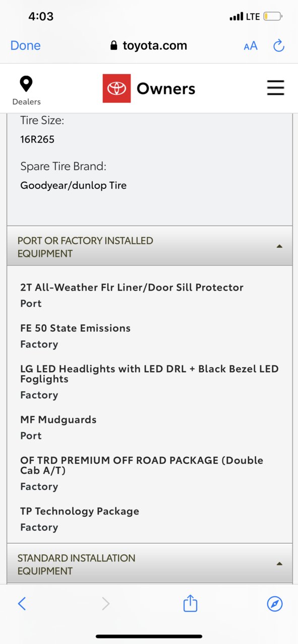Tap the padlock icon in address bar
This screenshot has height=644, width=298.
[114, 46]
